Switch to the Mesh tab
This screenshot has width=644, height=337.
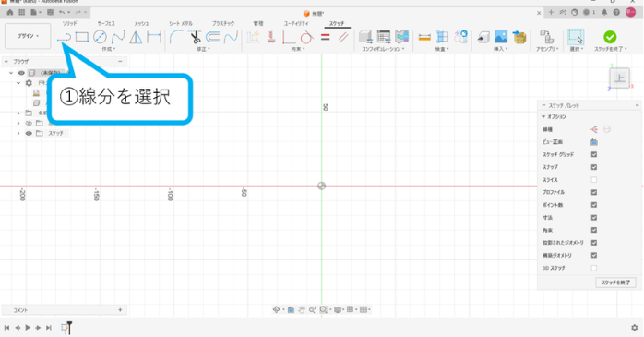142,23
